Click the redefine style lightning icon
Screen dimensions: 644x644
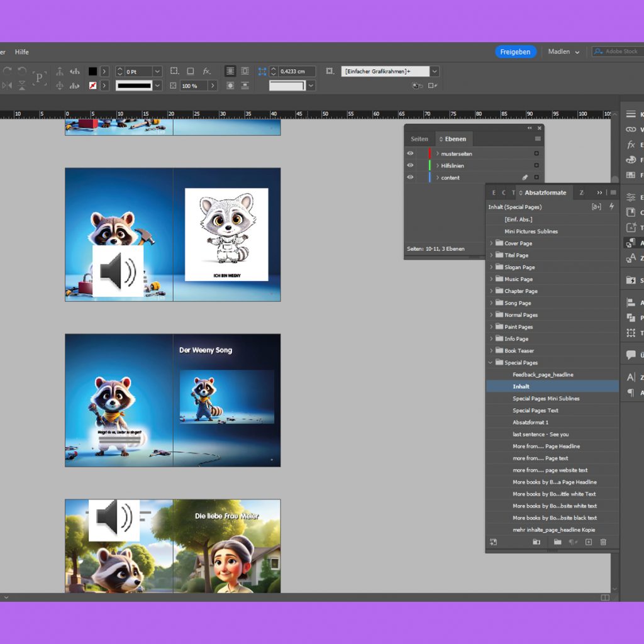pos(611,206)
